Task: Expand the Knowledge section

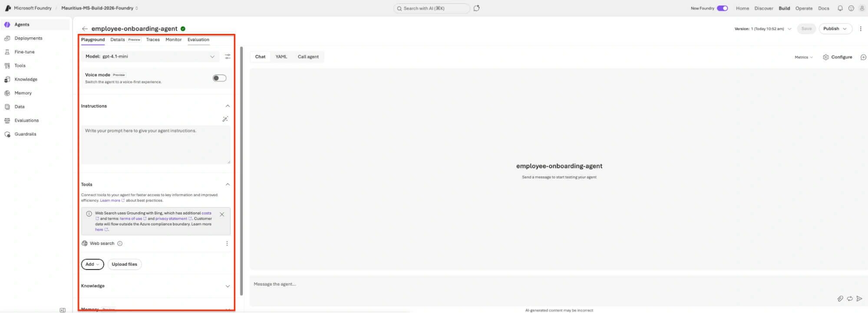Action: [228, 286]
